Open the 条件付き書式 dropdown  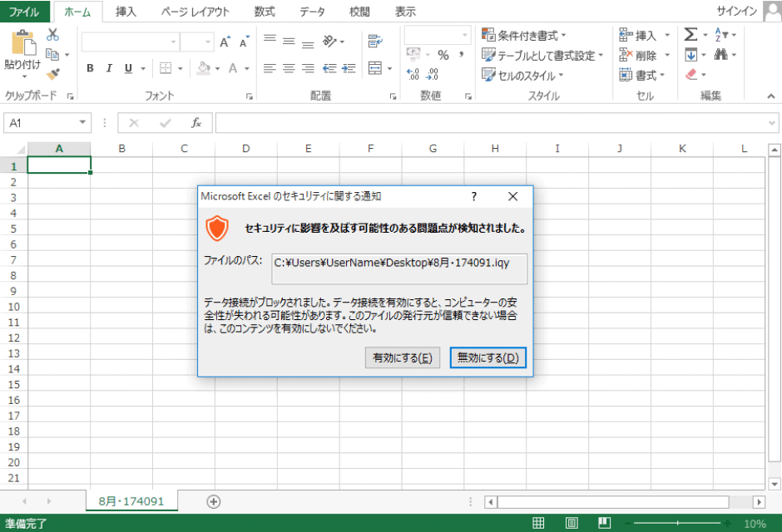pos(524,35)
